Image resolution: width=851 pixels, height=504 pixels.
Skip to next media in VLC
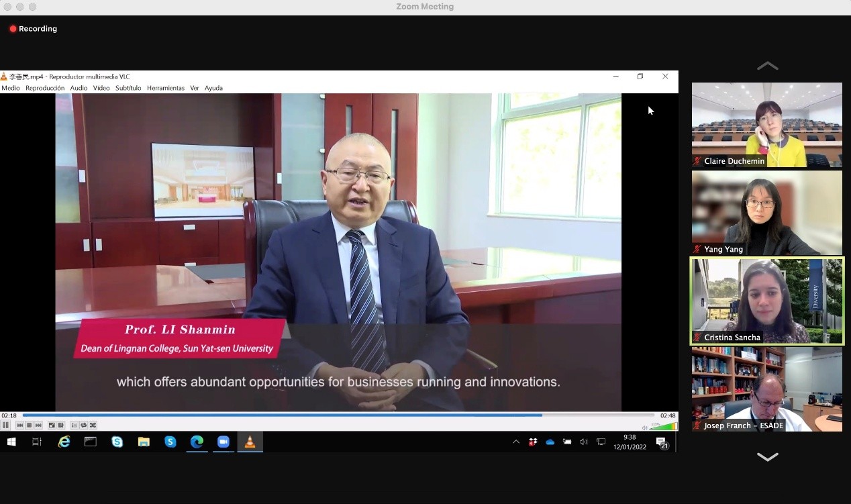(38, 425)
